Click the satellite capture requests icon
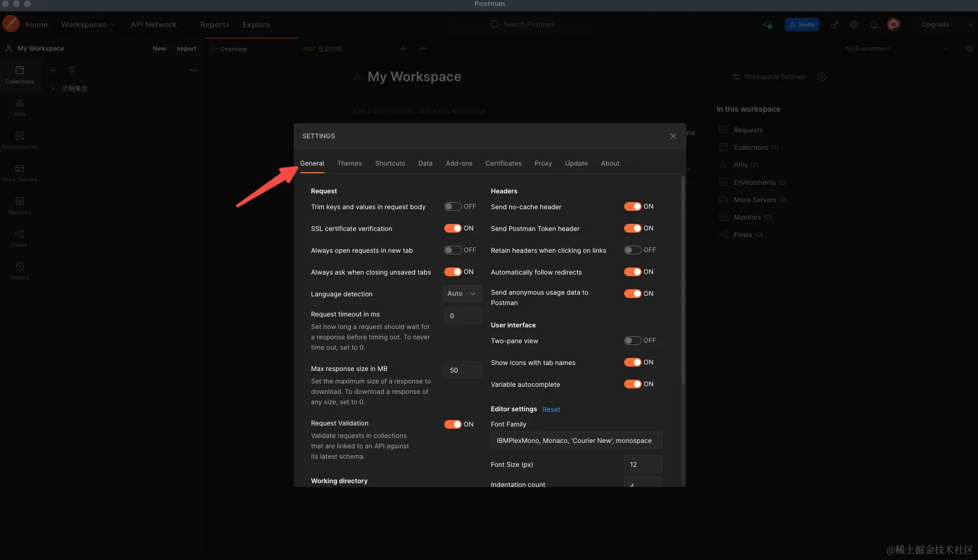 tap(834, 25)
